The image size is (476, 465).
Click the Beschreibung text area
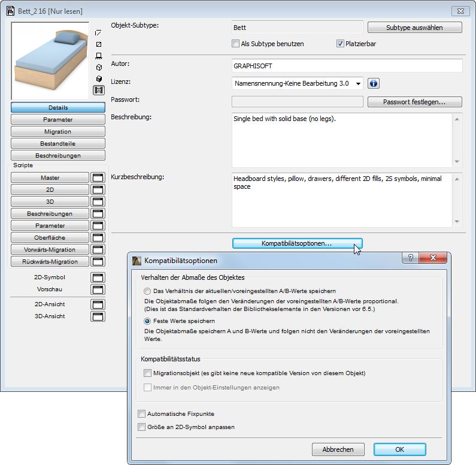[x=342, y=140]
